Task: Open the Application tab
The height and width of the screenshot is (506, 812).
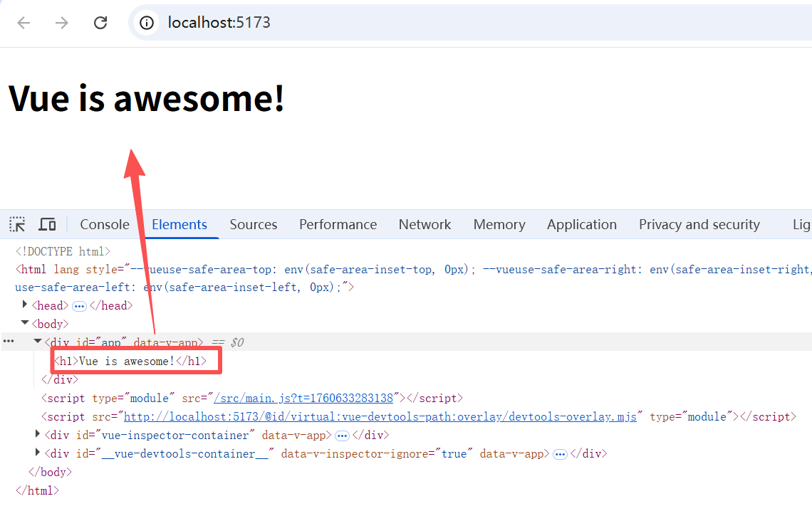Action: [x=581, y=225]
